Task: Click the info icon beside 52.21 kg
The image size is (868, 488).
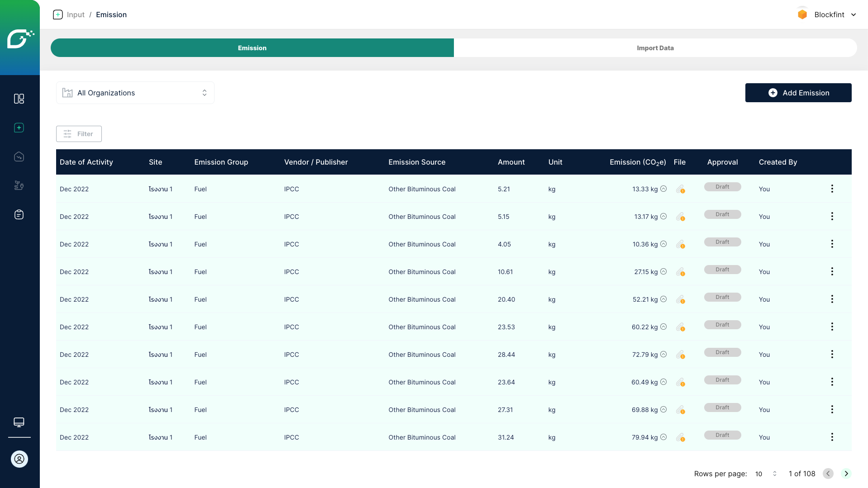Action: coord(663,299)
